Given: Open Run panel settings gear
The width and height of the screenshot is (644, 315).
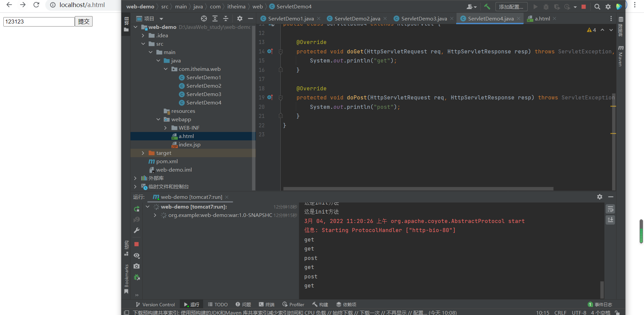Looking at the screenshot, I should [x=600, y=197].
